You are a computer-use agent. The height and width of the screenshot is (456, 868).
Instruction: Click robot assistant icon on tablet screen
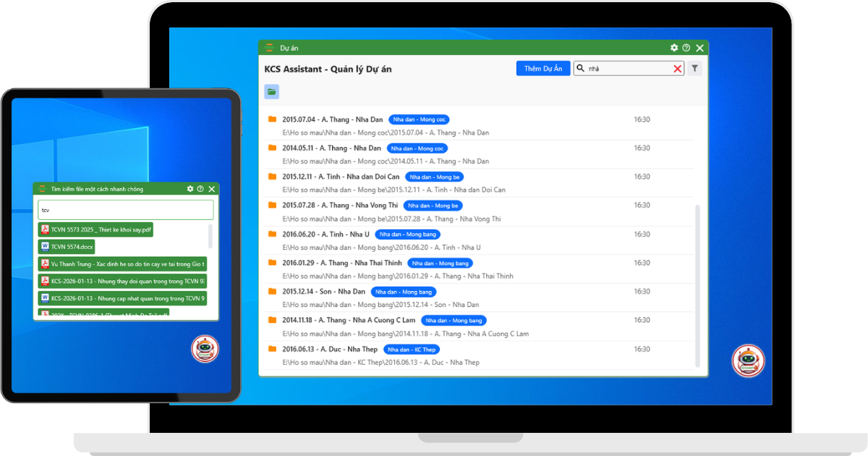[205, 349]
